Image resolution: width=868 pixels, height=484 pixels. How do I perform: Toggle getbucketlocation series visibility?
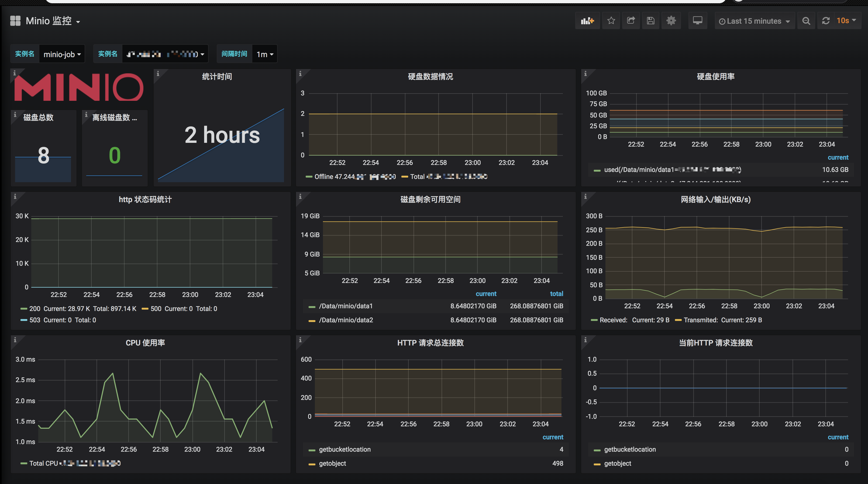(345, 449)
